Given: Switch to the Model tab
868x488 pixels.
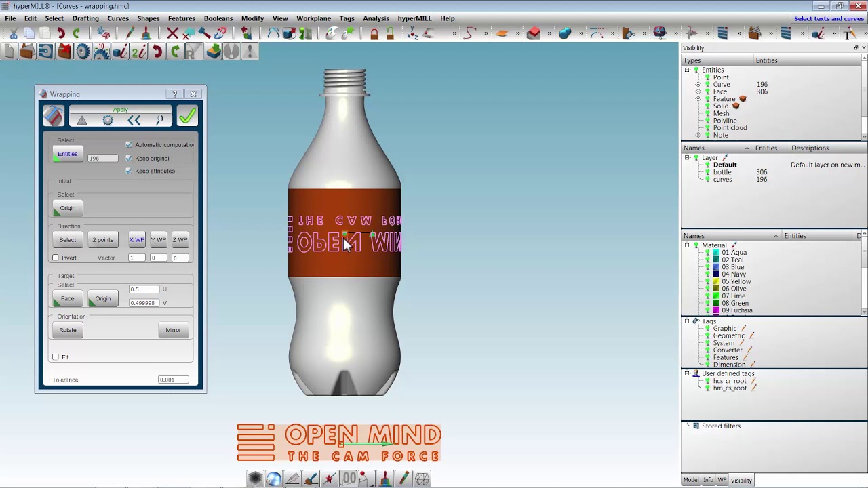Looking at the screenshot, I should [691, 480].
